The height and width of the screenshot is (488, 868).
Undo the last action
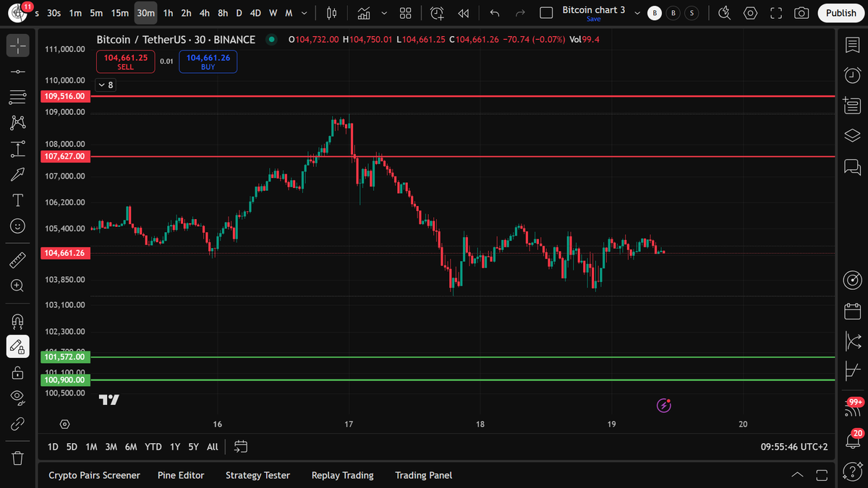495,13
